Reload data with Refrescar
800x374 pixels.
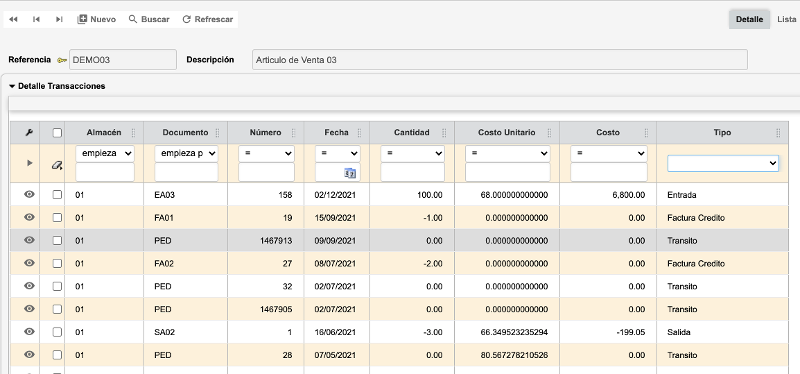208,19
